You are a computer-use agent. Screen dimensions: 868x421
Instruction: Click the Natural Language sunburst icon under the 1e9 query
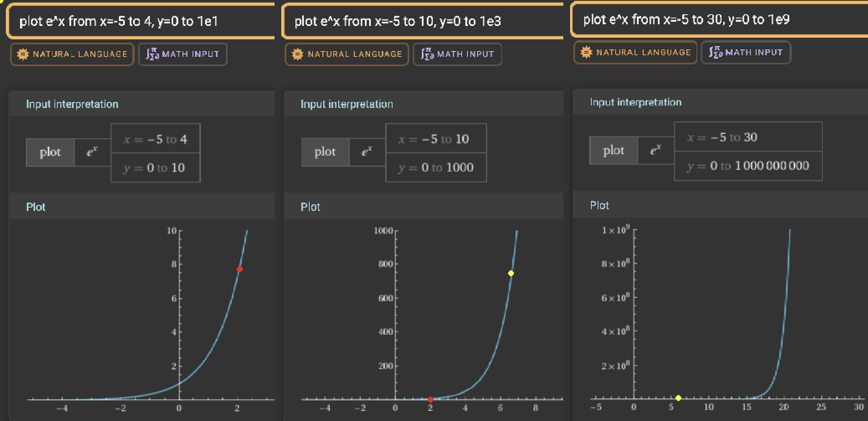[x=586, y=53]
